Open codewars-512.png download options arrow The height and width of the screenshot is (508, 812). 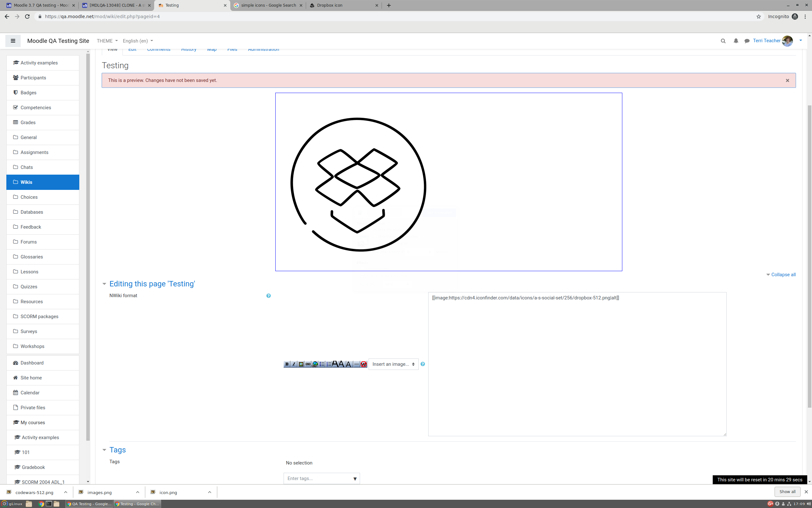65,492
